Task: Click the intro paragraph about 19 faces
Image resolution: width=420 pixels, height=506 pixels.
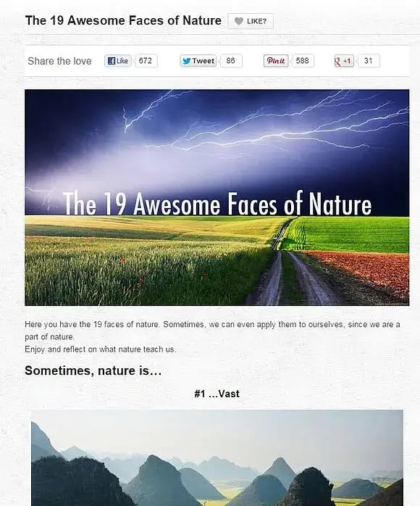Action: (212, 336)
